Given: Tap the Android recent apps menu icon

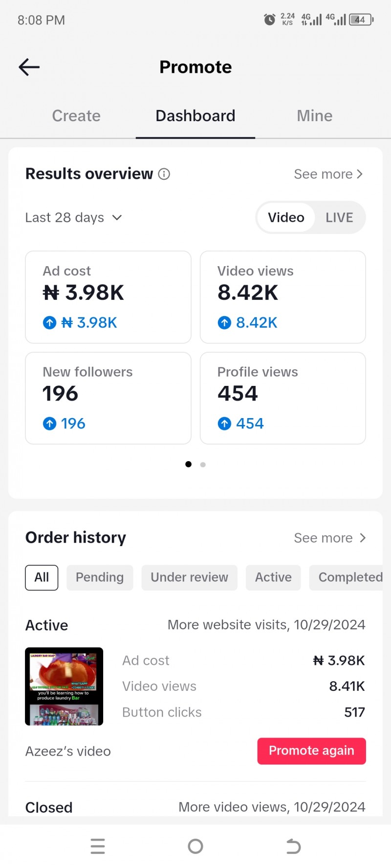Looking at the screenshot, I should tap(98, 846).
